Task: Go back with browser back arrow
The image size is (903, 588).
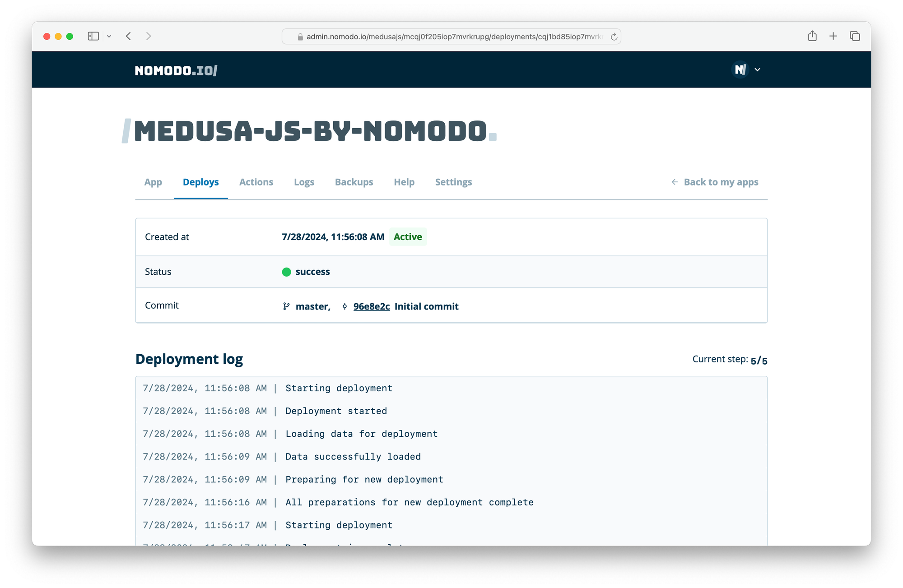Action: 129,36
